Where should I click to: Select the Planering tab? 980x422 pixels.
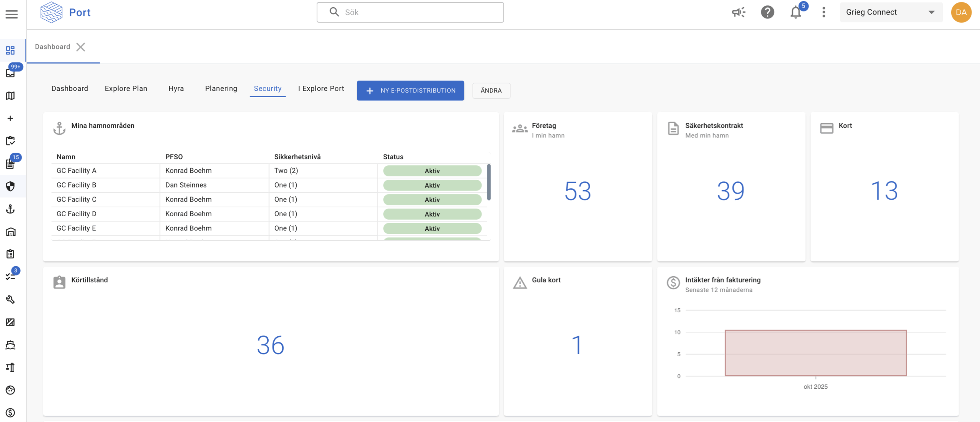point(221,88)
